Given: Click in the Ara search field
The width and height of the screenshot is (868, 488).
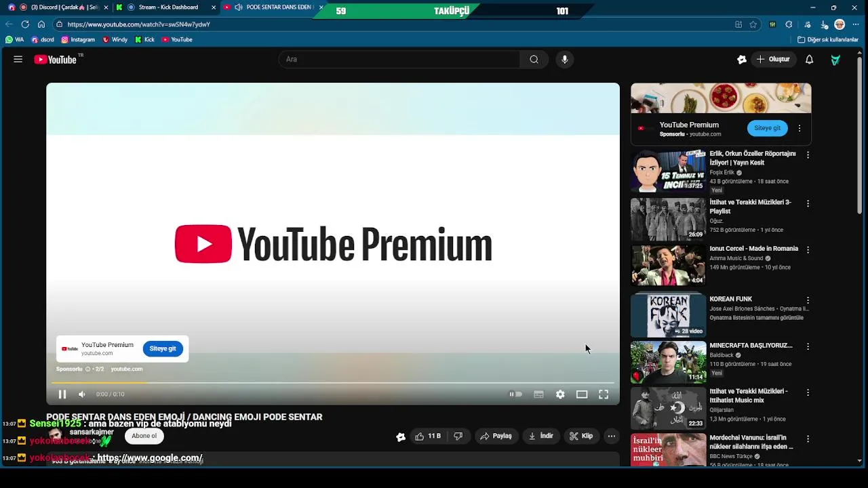Looking at the screenshot, I should point(400,60).
